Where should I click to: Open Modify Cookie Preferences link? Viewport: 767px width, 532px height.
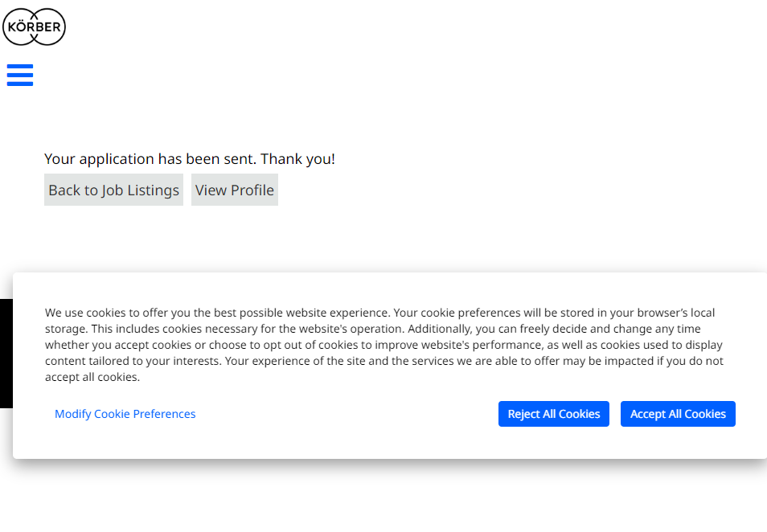[125, 414]
